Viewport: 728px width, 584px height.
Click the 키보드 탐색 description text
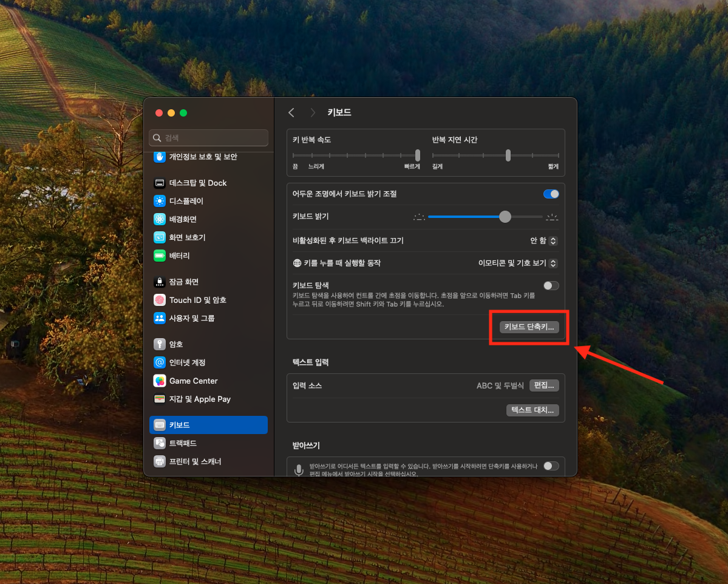coord(413,300)
